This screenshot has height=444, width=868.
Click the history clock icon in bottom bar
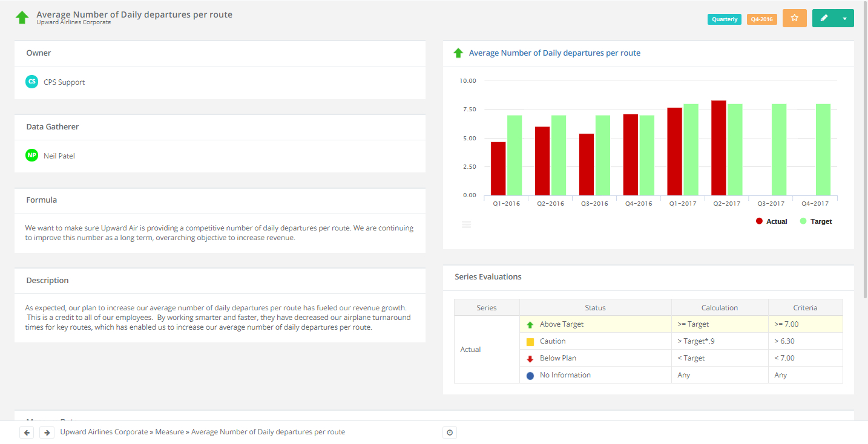tap(450, 432)
